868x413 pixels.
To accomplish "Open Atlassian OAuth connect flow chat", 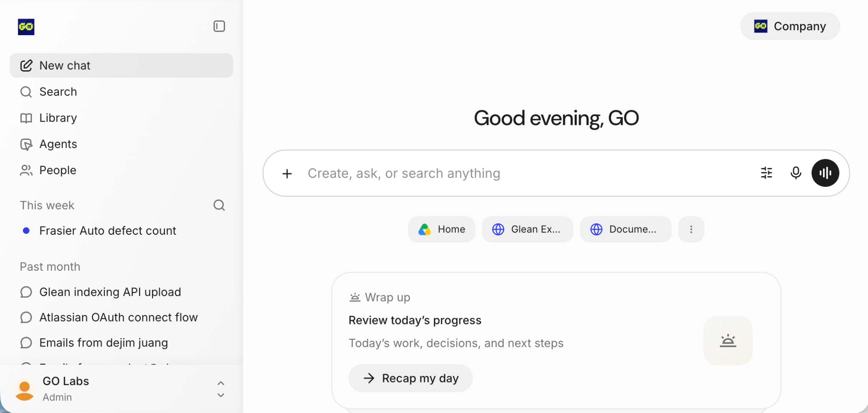I will (121, 317).
